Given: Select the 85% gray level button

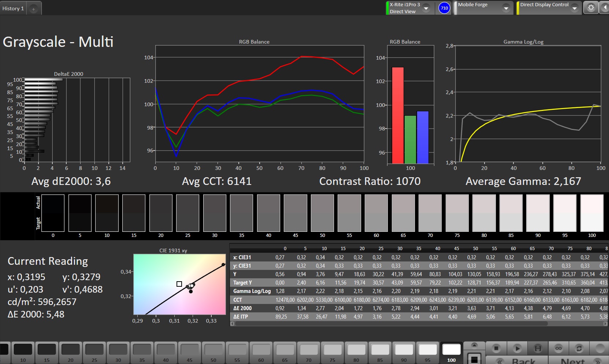Looking at the screenshot, I should 380,353.
